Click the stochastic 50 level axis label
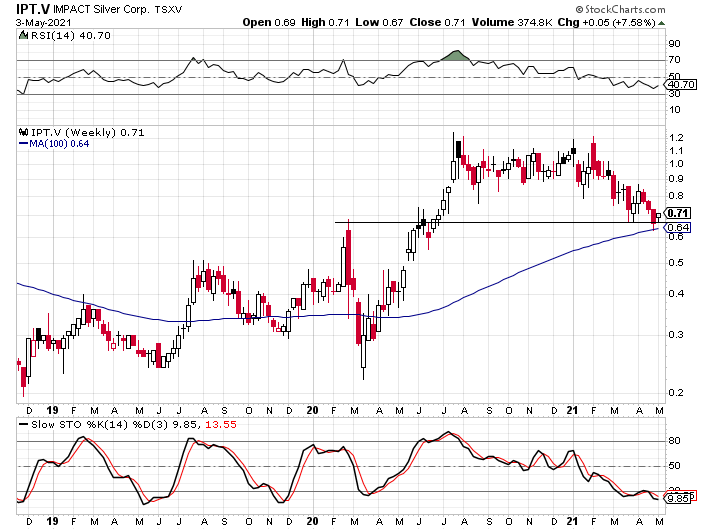 [674, 466]
